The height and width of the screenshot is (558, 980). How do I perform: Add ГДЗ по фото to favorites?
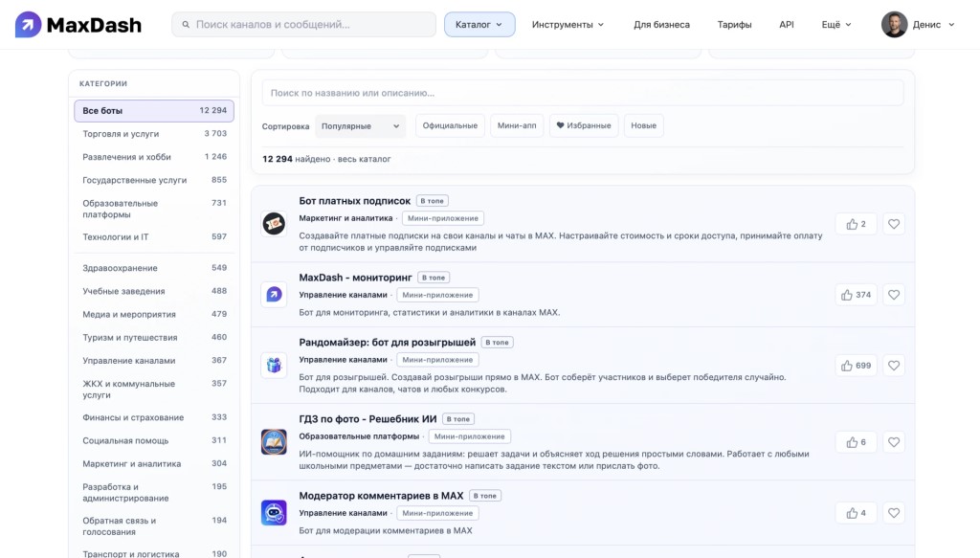click(x=894, y=442)
